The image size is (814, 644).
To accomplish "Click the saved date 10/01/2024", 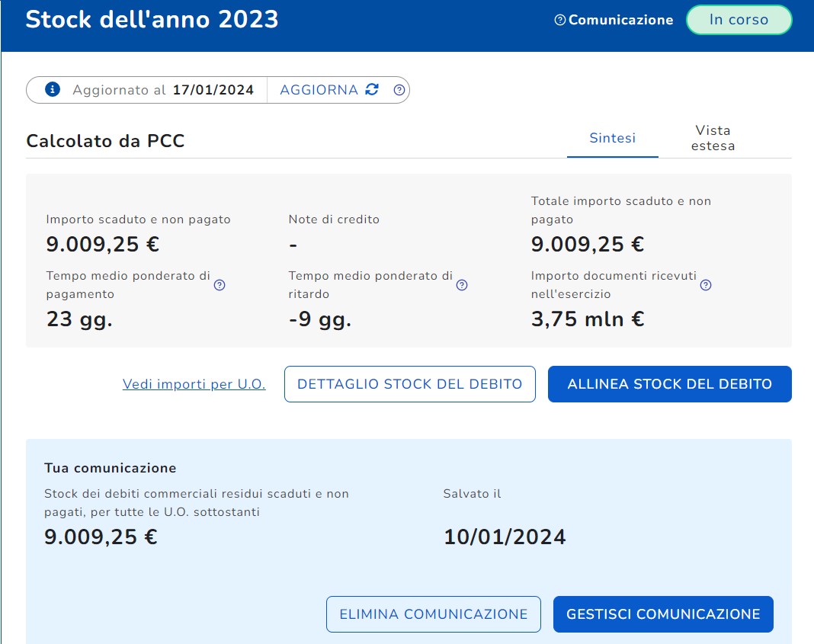I will pos(505,537).
